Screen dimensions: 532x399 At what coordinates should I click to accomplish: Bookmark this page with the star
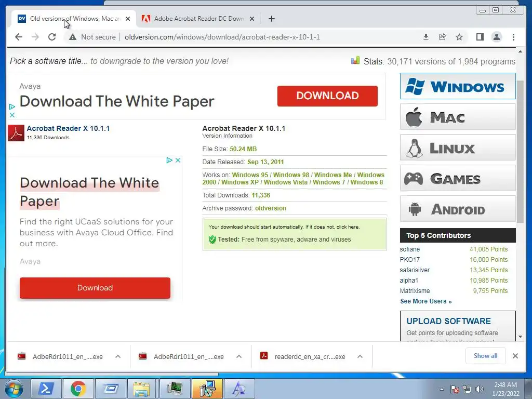459,37
